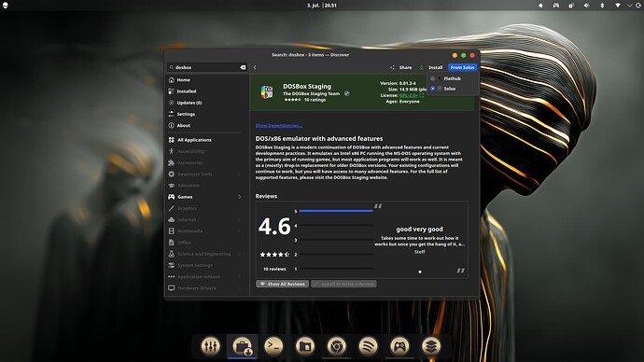This screenshot has height=362, width=644.
Task: Click the Install button
Action: [431, 67]
